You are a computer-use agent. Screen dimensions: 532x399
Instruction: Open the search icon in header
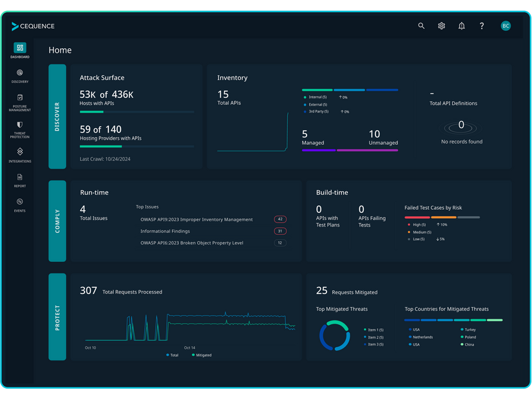click(x=421, y=26)
